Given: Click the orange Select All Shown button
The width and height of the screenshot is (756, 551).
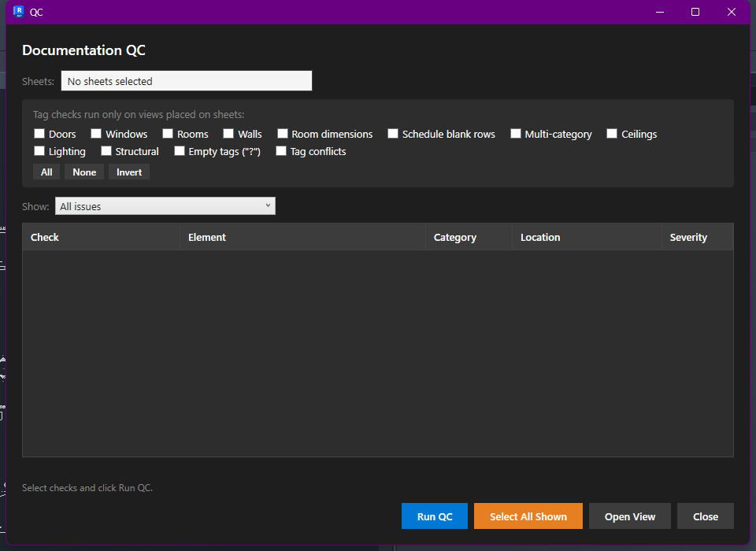Looking at the screenshot, I should pos(528,516).
